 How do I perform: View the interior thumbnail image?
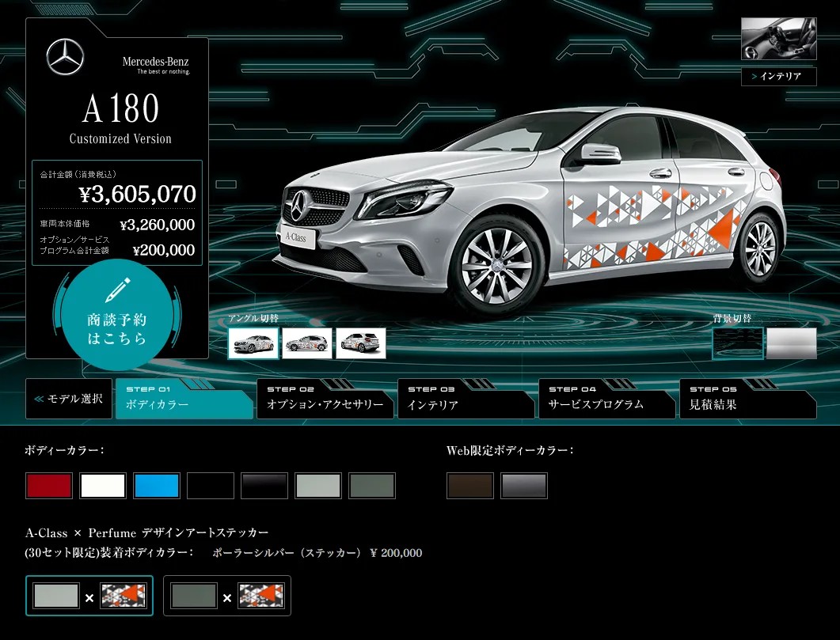778,39
